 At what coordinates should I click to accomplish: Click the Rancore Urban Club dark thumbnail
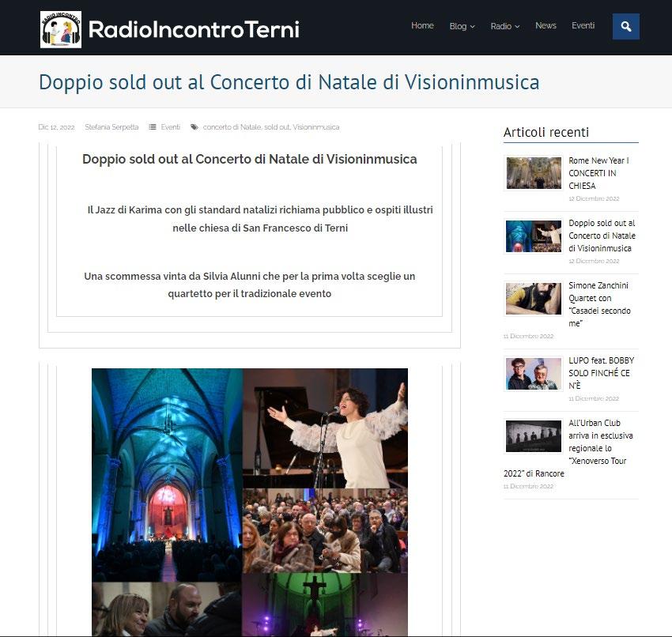click(x=534, y=436)
